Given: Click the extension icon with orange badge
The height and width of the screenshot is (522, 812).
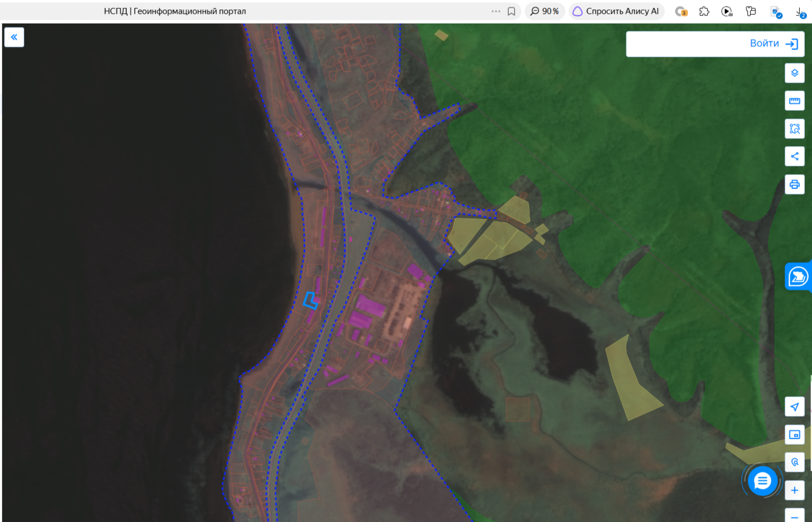Looking at the screenshot, I should (681, 12).
